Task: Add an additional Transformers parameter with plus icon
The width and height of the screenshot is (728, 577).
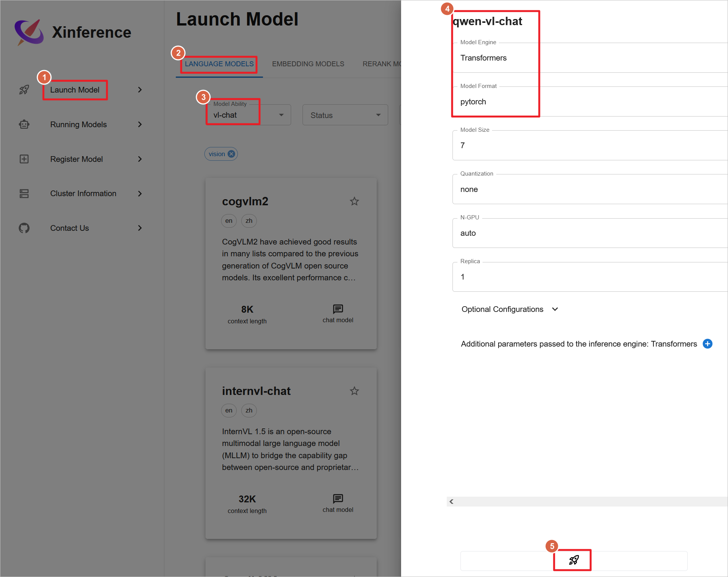Action: [x=707, y=344]
